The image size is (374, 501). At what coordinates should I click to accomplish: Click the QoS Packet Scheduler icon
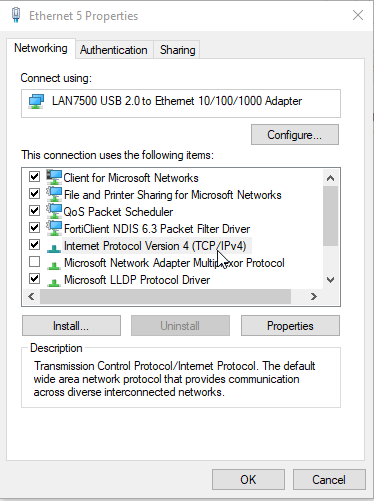click(54, 211)
